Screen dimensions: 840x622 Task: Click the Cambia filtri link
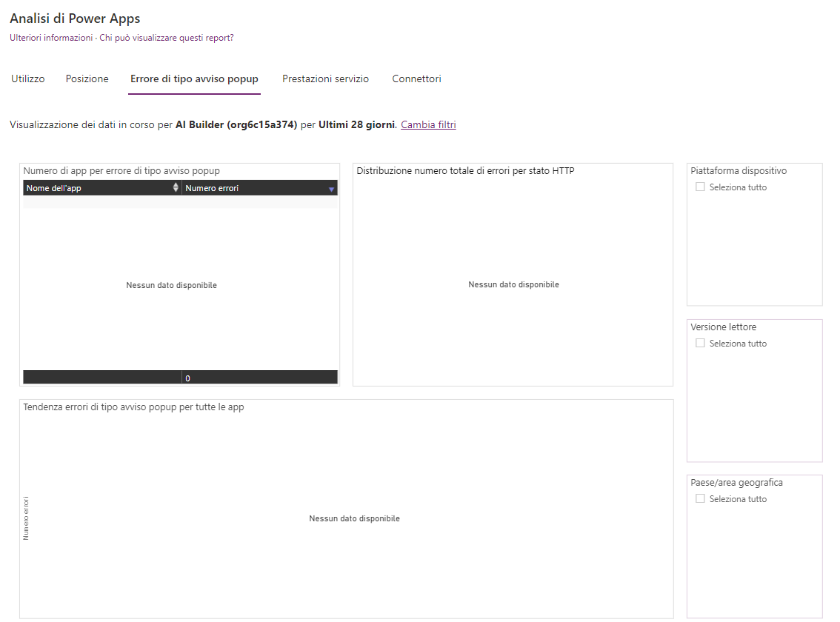click(x=428, y=124)
